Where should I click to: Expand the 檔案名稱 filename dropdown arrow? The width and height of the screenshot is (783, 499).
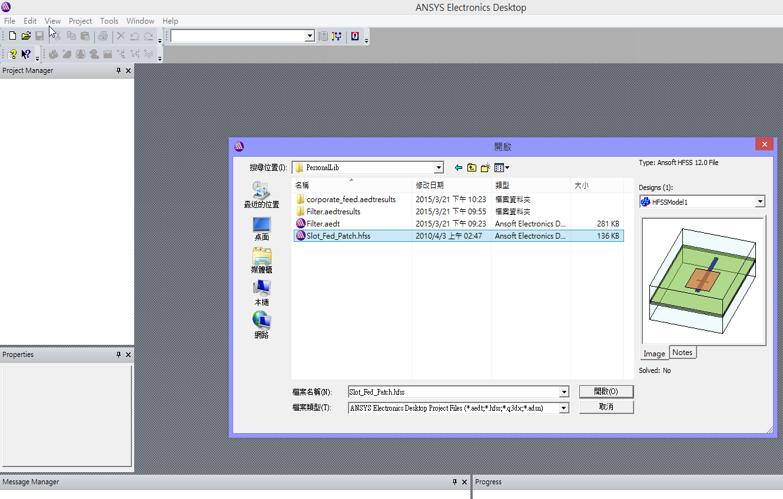[564, 392]
